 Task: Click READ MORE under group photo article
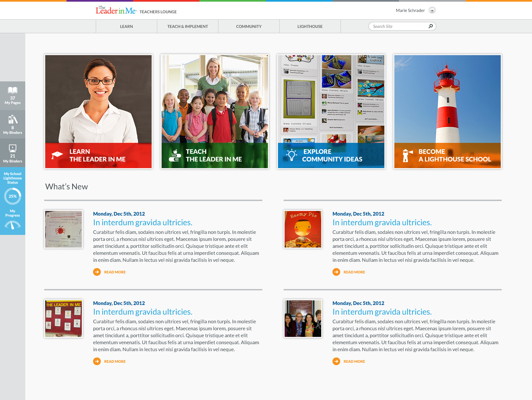point(354,361)
